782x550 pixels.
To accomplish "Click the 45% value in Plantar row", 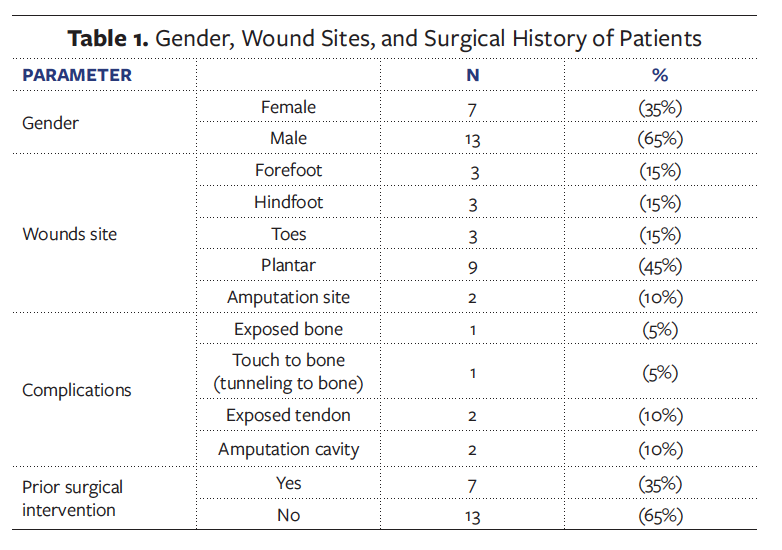I will [659, 266].
